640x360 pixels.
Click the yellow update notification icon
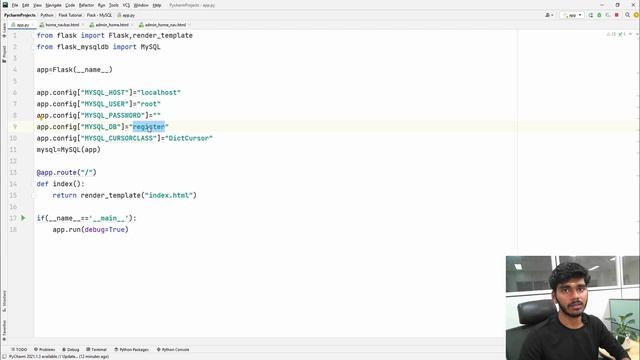point(636,15)
